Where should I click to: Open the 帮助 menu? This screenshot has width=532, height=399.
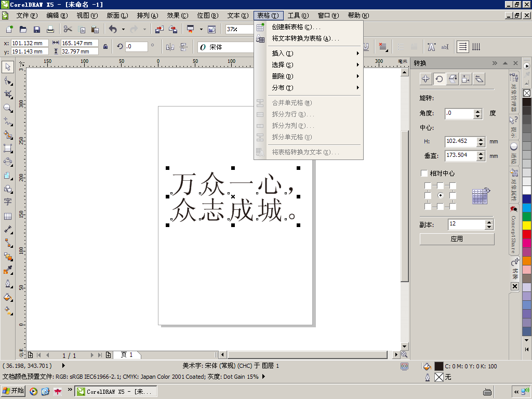tap(358, 16)
